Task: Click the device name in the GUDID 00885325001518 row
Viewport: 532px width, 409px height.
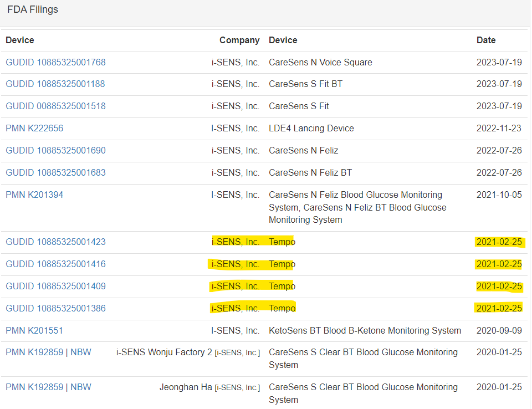Action: point(299,106)
